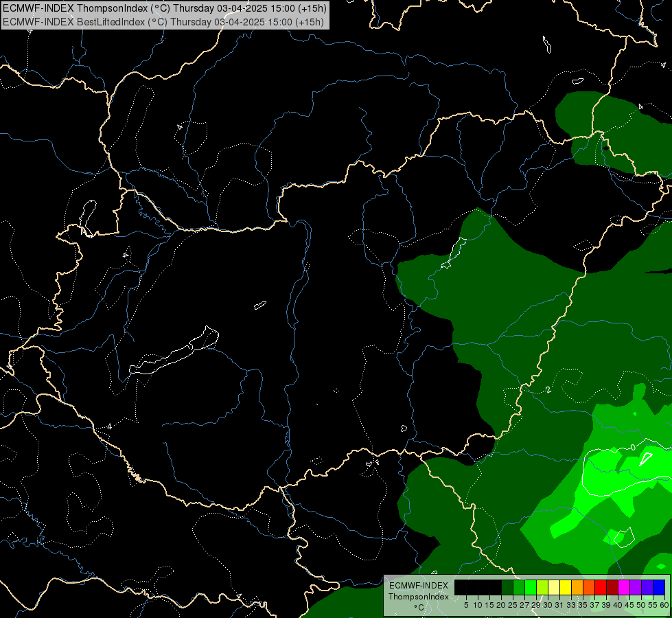The image size is (672, 618).
Task: Click the legend tick value 33
Action: point(571,605)
